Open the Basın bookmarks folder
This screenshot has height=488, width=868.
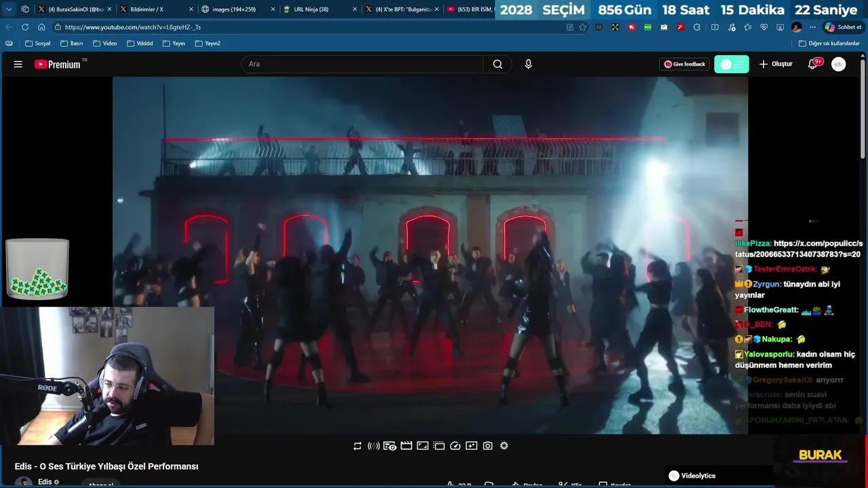point(71,43)
